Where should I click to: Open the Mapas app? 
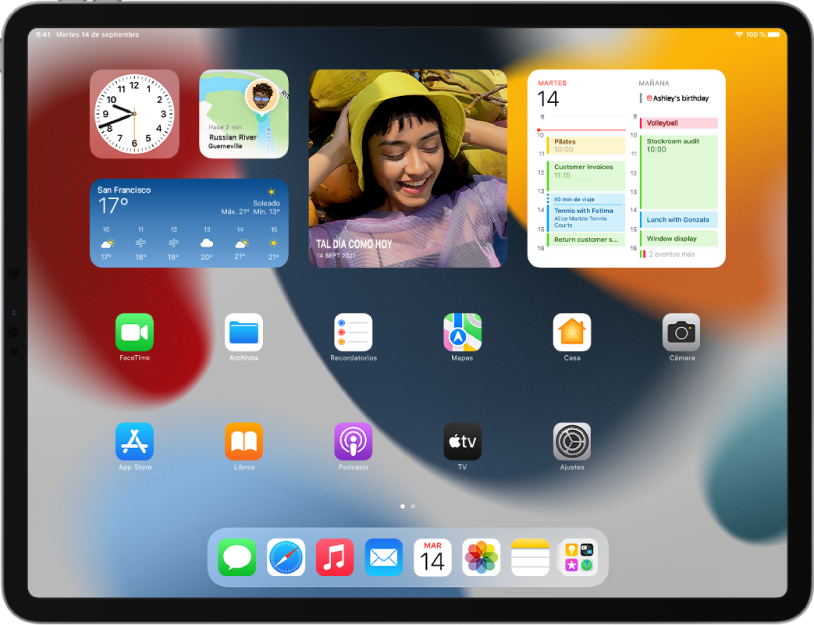click(462, 333)
